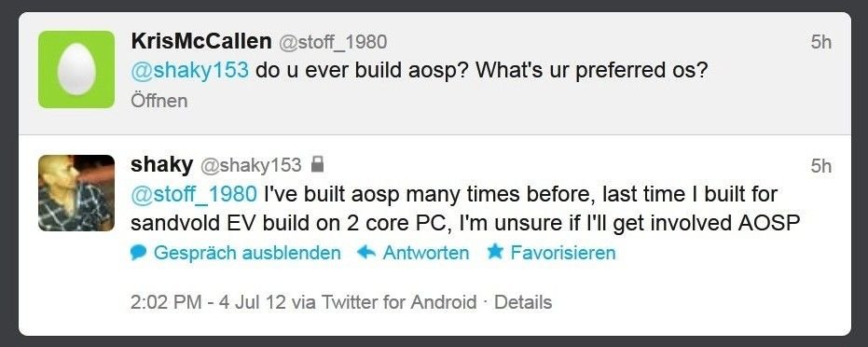The image size is (868, 347).
Task: Click the padlock icon next to shaky153
Action: [x=317, y=164]
